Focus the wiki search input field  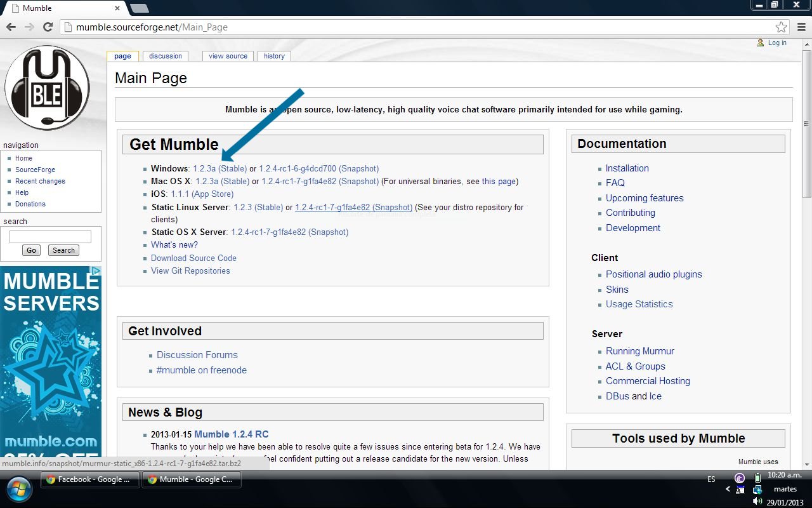(x=50, y=237)
